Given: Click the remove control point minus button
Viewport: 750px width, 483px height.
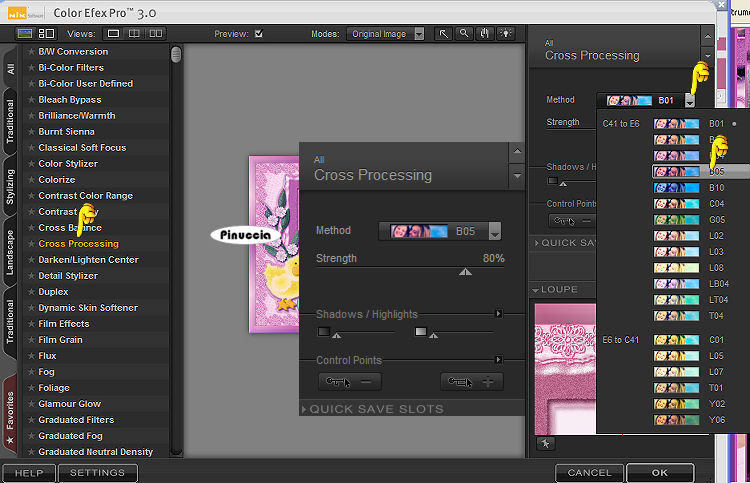Looking at the screenshot, I should (350, 382).
